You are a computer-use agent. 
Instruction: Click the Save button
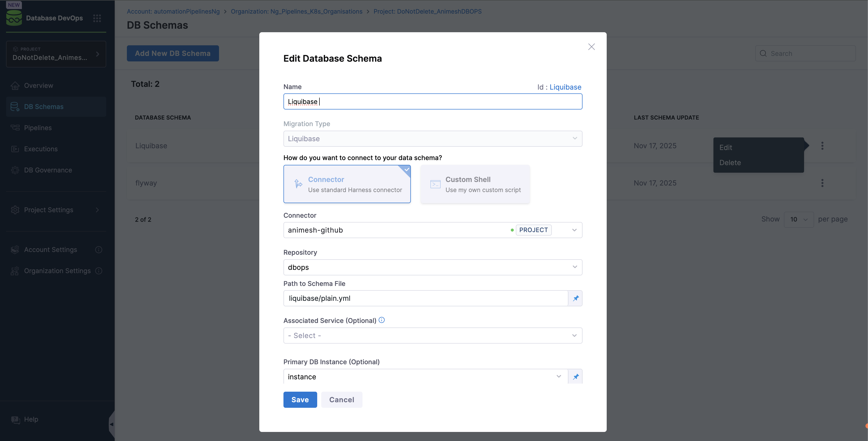click(x=300, y=399)
